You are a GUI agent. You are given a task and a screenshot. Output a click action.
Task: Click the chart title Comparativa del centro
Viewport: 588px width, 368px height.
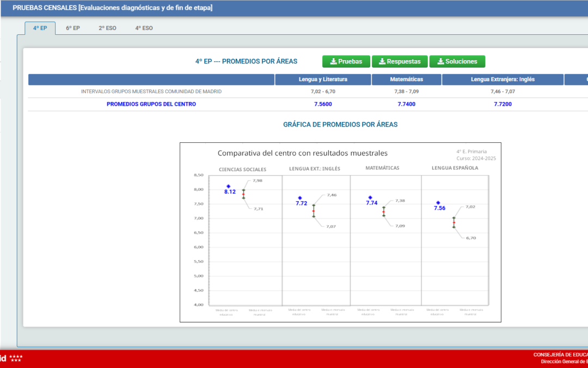coord(302,153)
